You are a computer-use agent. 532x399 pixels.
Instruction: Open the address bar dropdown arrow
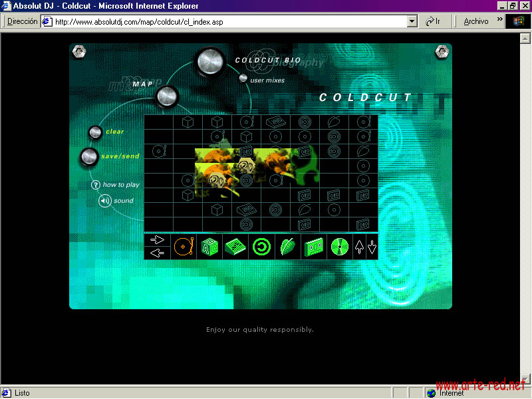click(x=412, y=21)
